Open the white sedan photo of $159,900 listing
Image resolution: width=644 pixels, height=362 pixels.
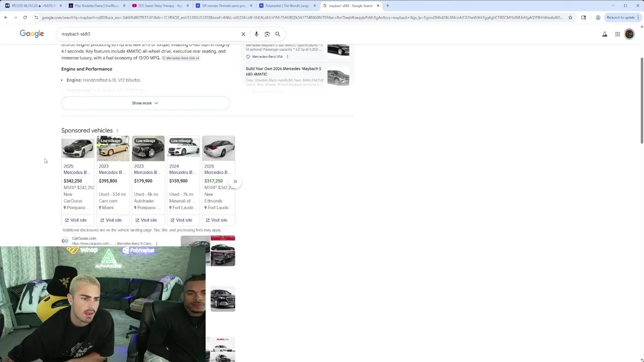tap(183, 148)
